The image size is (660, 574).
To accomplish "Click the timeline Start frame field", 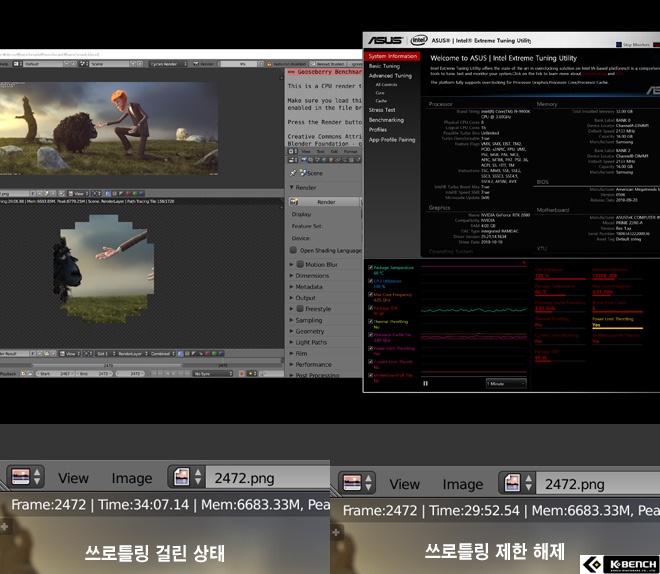I will tap(55, 374).
